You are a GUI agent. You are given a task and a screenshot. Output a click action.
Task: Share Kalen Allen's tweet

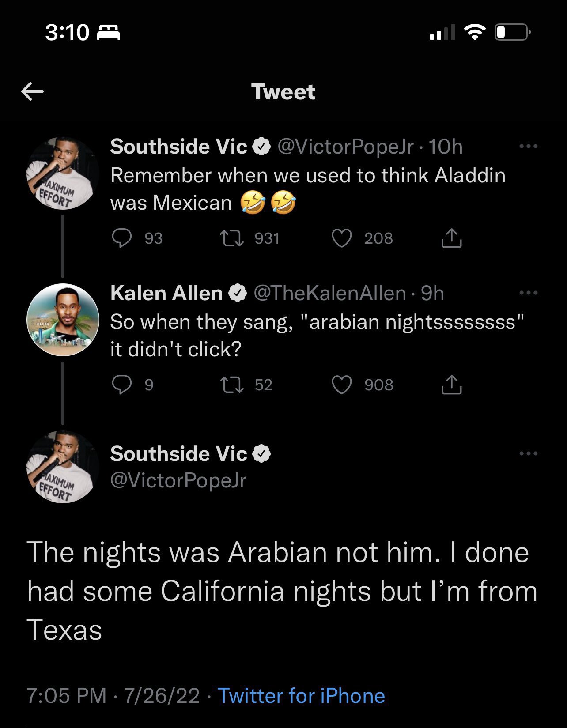pos(451,385)
